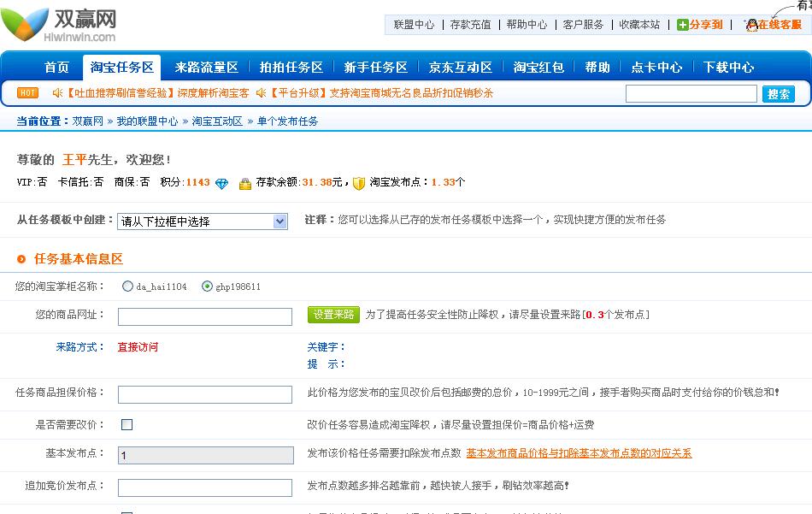Click the 关键字 label
The image size is (812, 514).
[325, 347]
